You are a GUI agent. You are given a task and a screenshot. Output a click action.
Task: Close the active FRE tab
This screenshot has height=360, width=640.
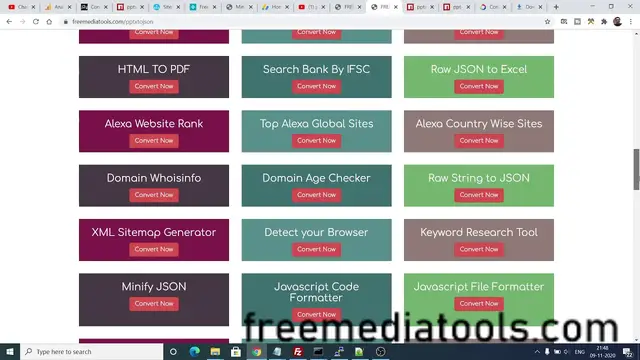(396, 7)
